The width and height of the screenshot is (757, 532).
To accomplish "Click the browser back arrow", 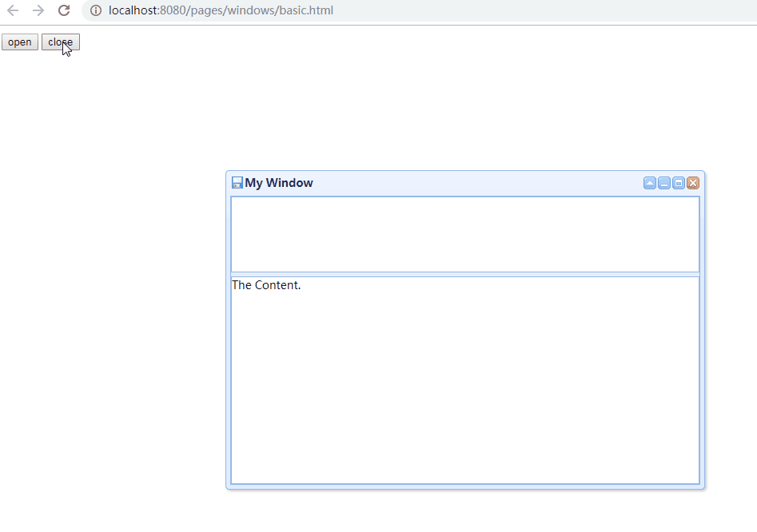I will click(14, 11).
